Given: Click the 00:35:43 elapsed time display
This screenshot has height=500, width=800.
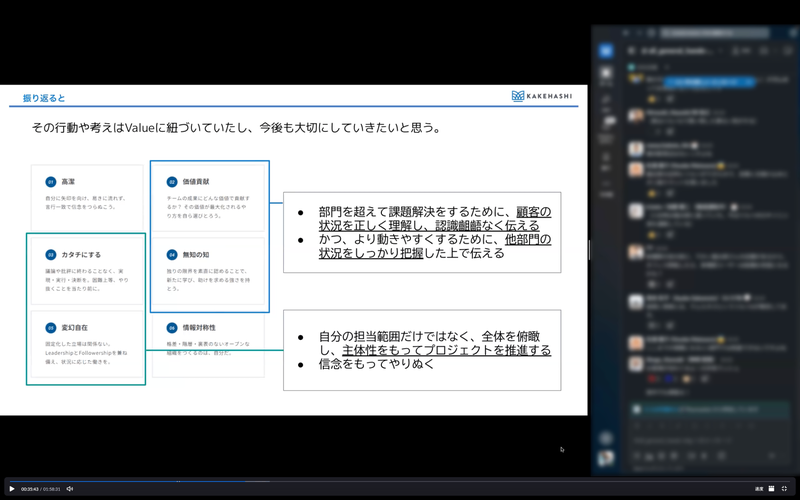Looking at the screenshot, I should point(30,489).
